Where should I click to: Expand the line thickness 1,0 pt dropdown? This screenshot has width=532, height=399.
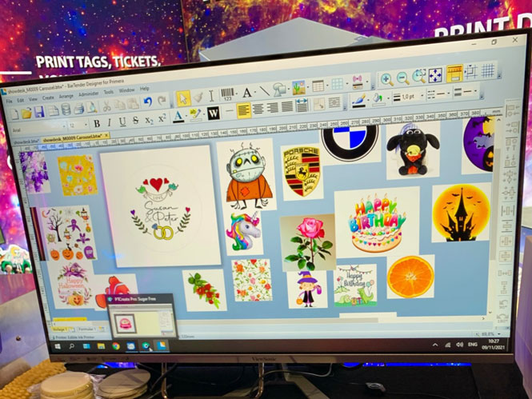click(x=422, y=95)
